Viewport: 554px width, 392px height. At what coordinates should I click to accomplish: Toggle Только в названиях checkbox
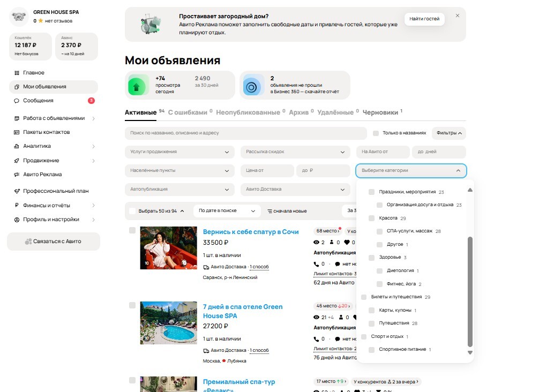(x=376, y=133)
